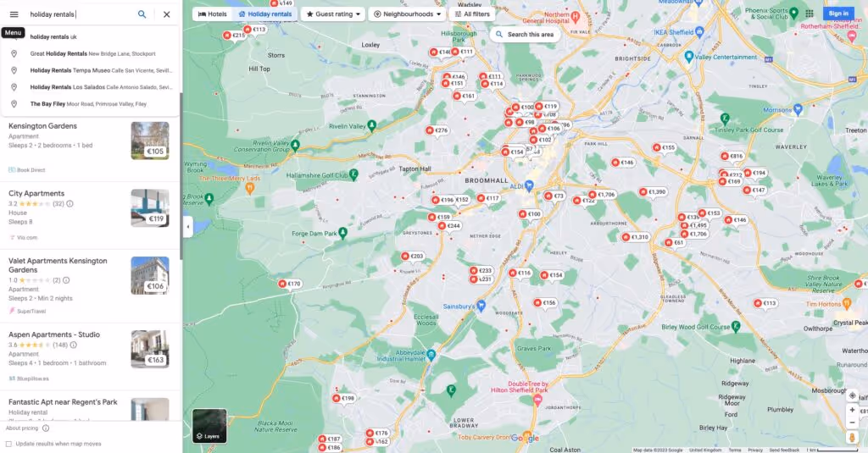Click Abbeydale Industrial Hamlet marker
This screenshot has height=453, width=868.
(431, 355)
